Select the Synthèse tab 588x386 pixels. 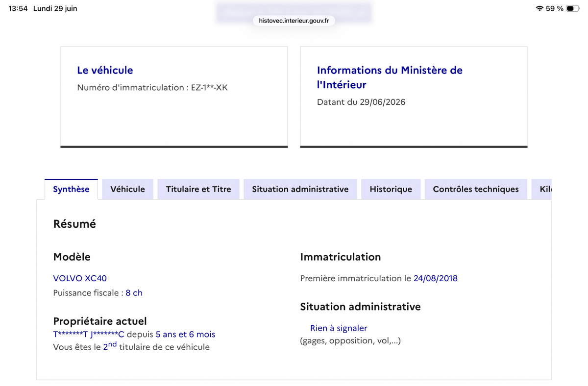coord(71,189)
